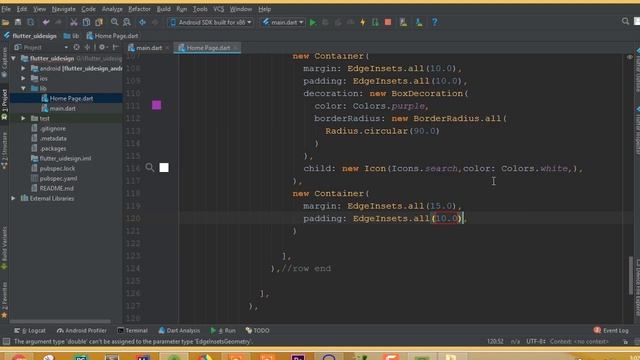Collapse the lib folder node

23,88
